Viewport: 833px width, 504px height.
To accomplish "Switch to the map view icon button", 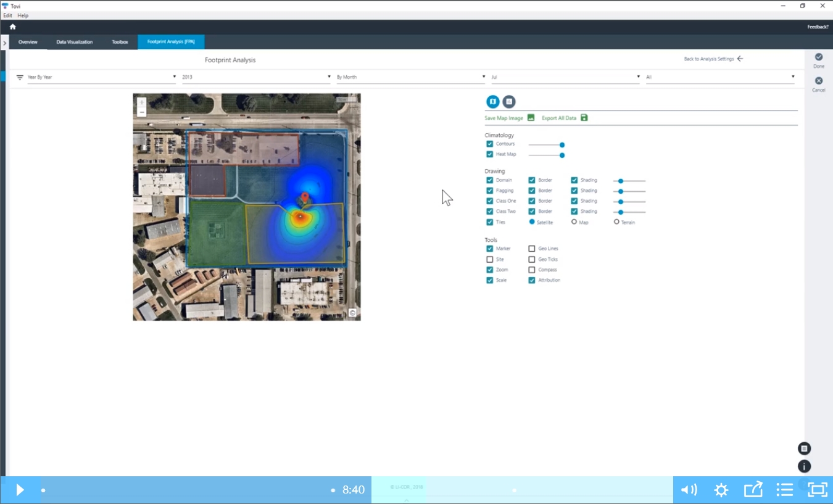I will pos(492,102).
